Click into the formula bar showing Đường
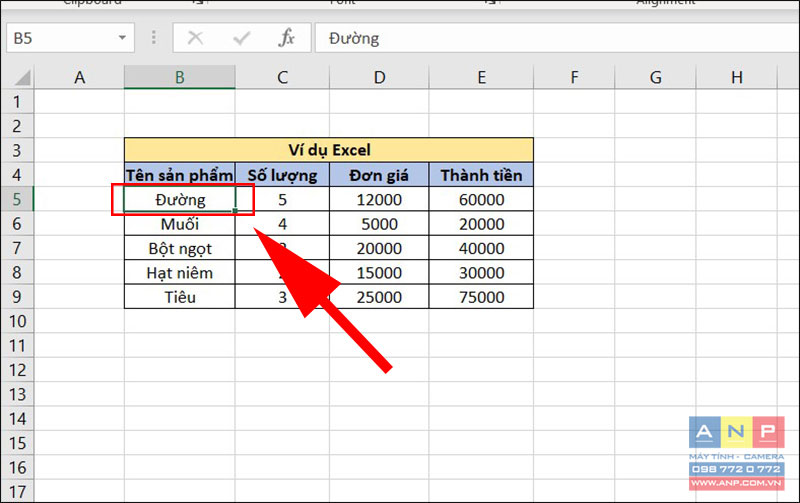Screen dimensions: 800x503 click(557, 38)
